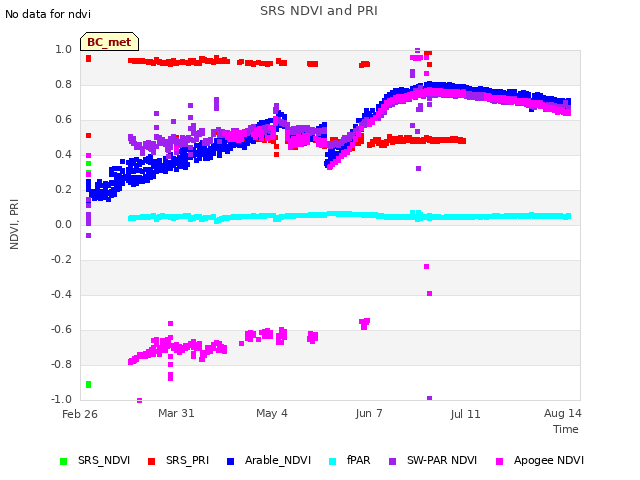Click the Jun 7 x-axis tick label
The image size is (640, 480).
[369, 413]
